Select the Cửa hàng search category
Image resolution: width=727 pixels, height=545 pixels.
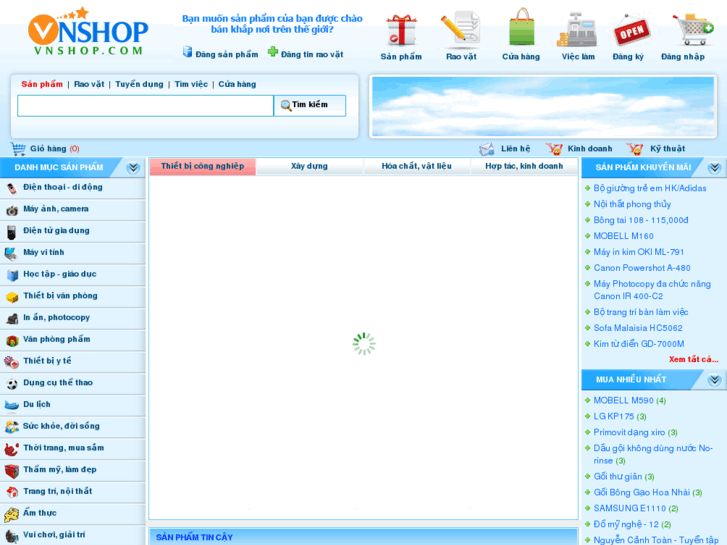(237, 84)
